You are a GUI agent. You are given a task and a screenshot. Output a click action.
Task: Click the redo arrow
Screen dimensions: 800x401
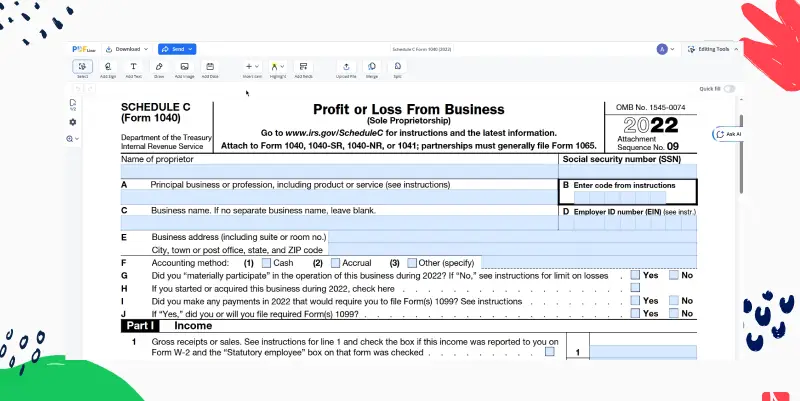[x=90, y=89]
